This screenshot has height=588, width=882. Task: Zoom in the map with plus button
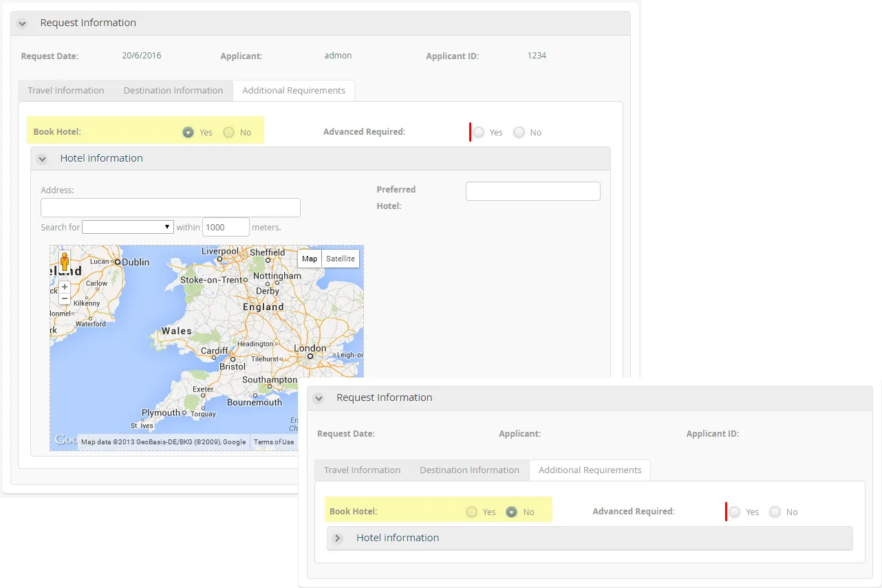(65, 287)
